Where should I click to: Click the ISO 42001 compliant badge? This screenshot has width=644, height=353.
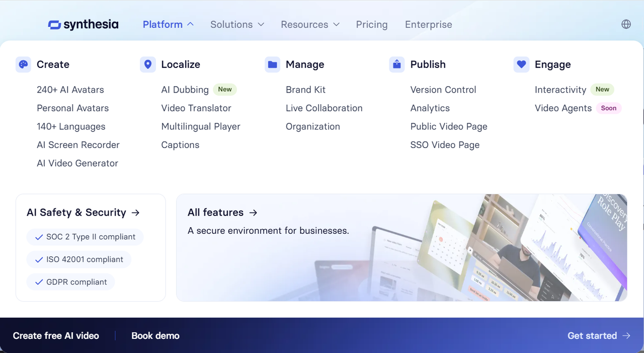pyautogui.click(x=79, y=259)
